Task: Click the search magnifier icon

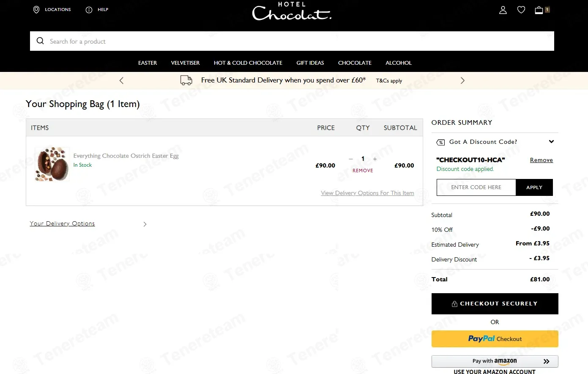Action: tap(40, 41)
